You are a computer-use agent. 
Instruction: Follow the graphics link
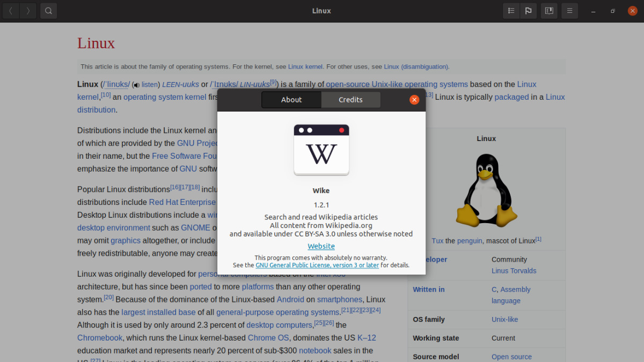126,240
